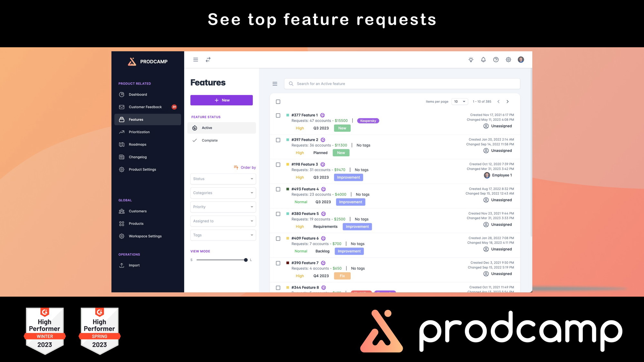Click the help circle icon
644x362 pixels.
[x=495, y=60]
